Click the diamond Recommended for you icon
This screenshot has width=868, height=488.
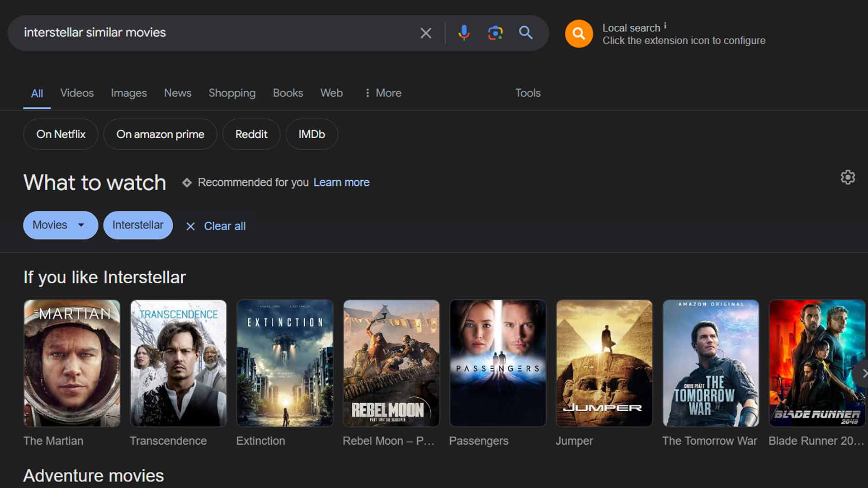pyautogui.click(x=187, y=183)
